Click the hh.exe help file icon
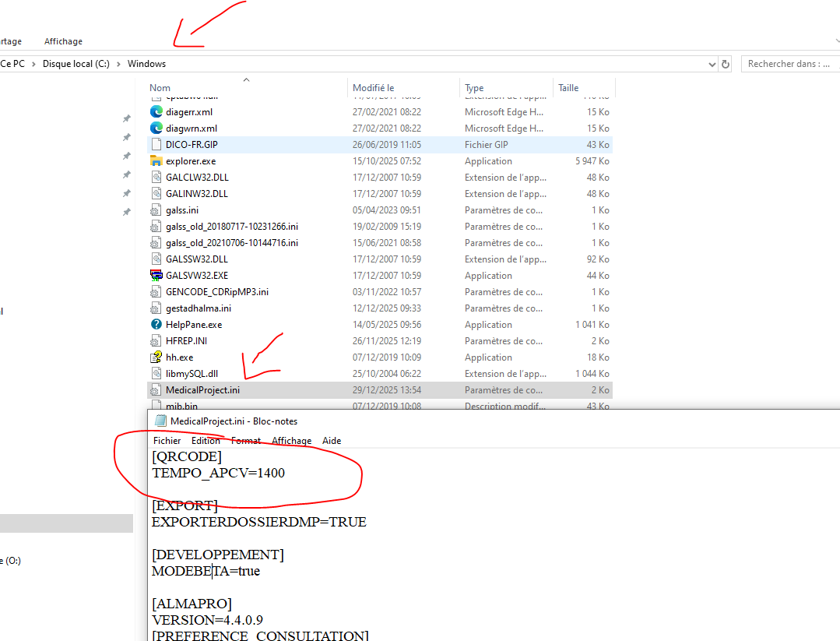Viewport: 840px width, 641px height. (156, 357)
